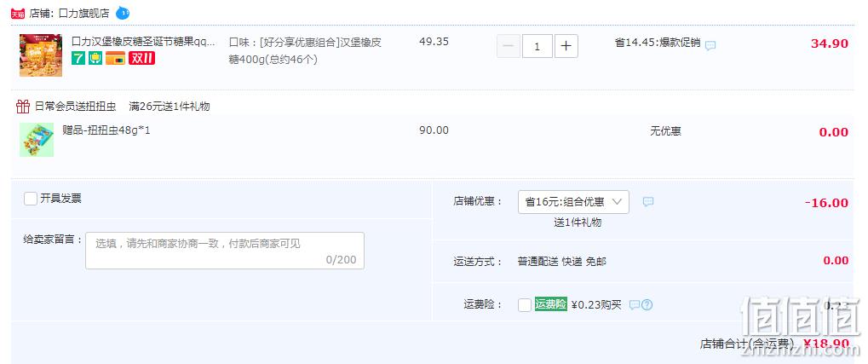
Task: Decrease quantity with the minus button
Action: pyautogui.click(x=509, y=46)
